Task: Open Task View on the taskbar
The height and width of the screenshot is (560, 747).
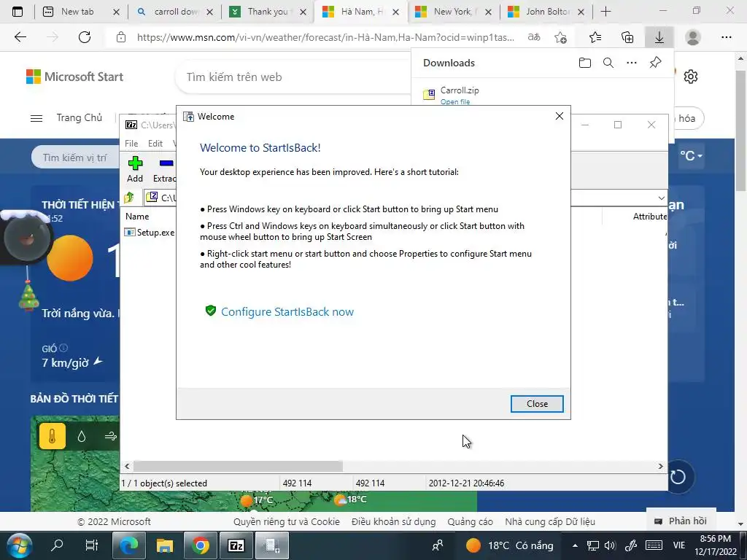Action: [x=91, y=545]
